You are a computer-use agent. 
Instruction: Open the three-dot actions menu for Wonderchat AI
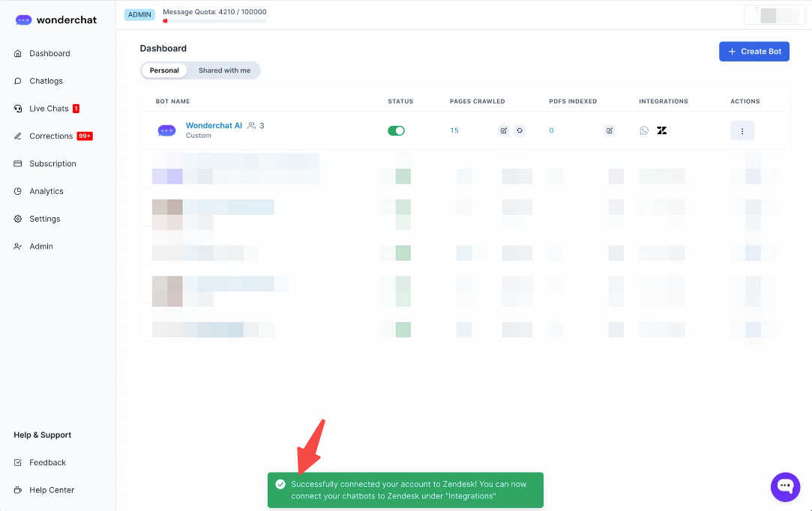[742, 131]
